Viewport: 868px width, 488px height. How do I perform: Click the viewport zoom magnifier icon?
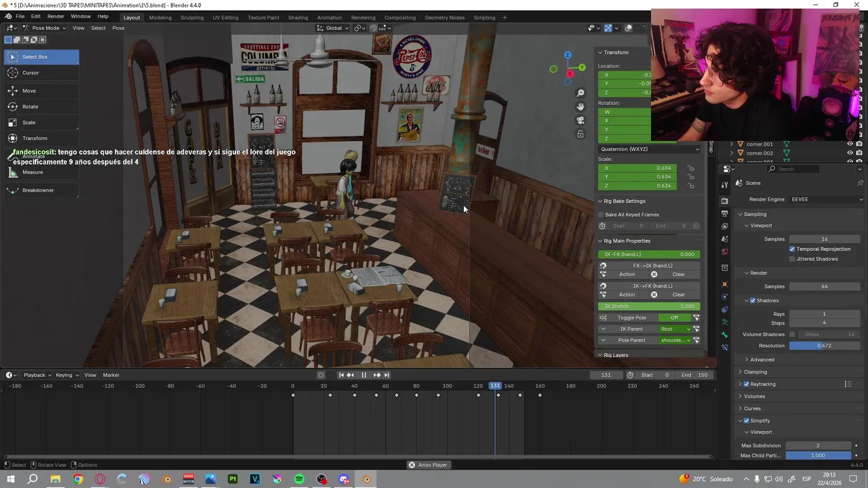[580, 93]
